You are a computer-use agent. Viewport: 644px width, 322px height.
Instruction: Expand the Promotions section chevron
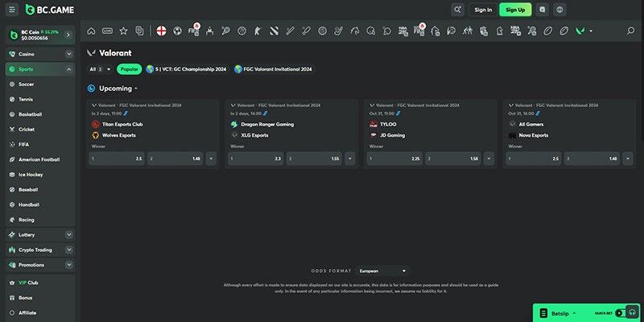tap(68, 265)
